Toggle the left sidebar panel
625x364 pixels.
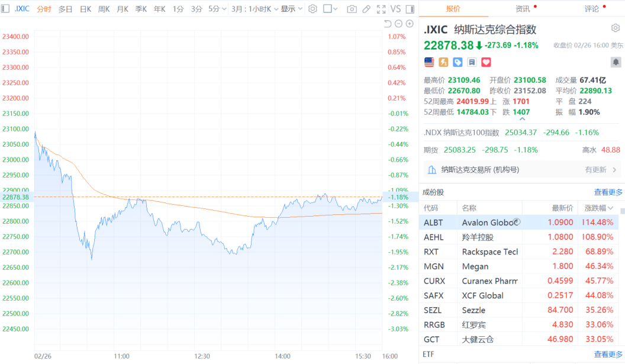pos(6,9)
